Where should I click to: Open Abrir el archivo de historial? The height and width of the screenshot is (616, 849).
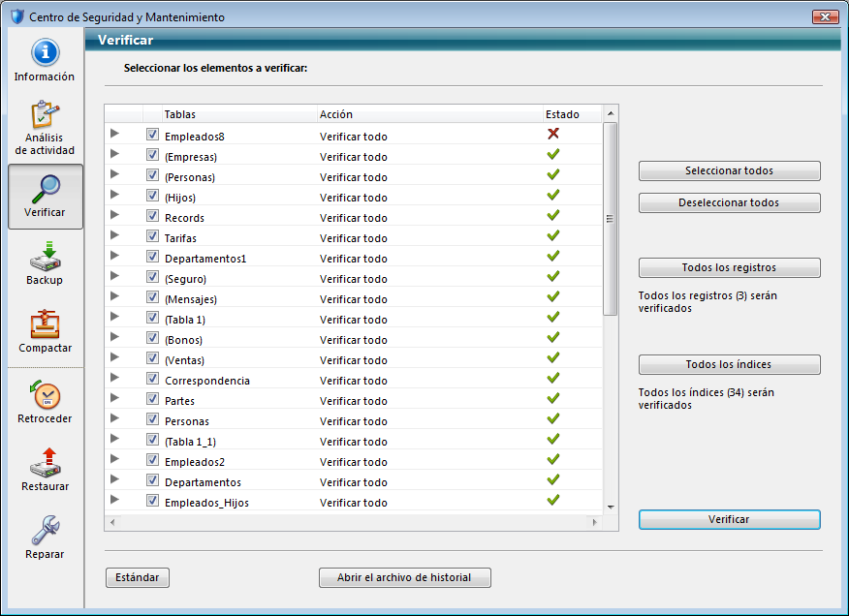coord(404,577)
